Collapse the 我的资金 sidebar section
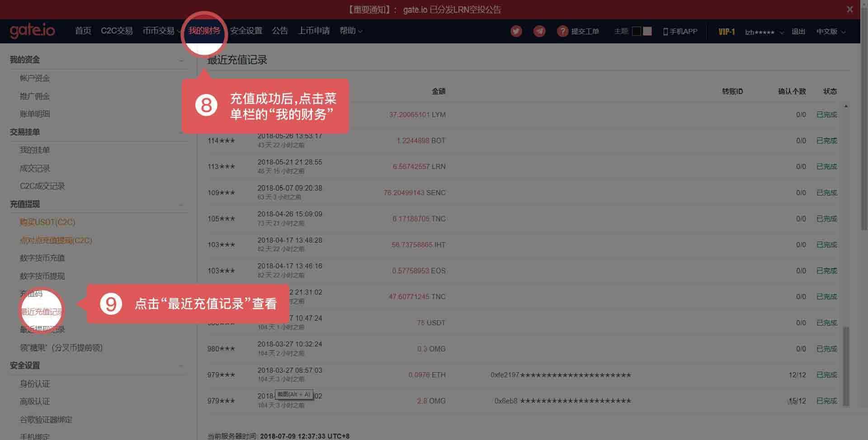The height and width of the screenshot is (440, 868). click(x=181, y=59)
